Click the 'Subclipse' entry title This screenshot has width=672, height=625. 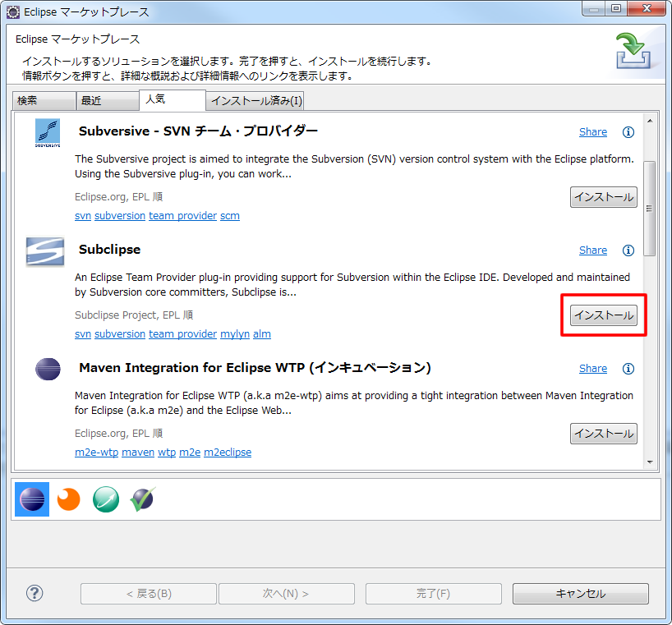[110, 250]
